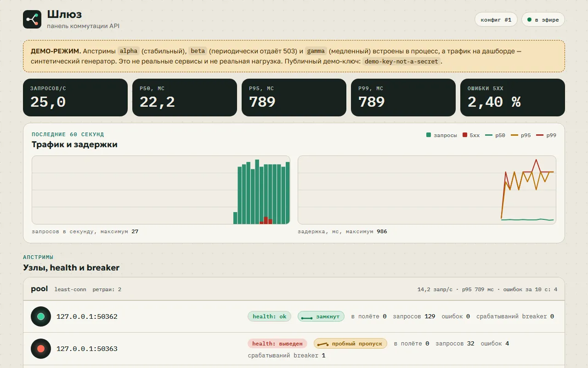The image size is (588, 368).
Task: Click the node address 127.0.0.1:50363
Action: click(x=87, y=349)
